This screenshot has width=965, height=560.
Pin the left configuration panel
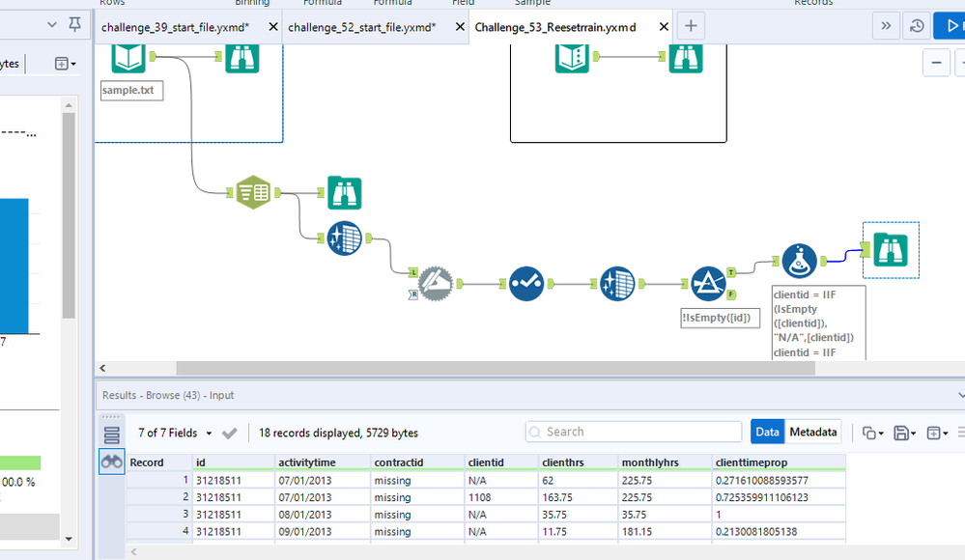click(x=74, y=25)
